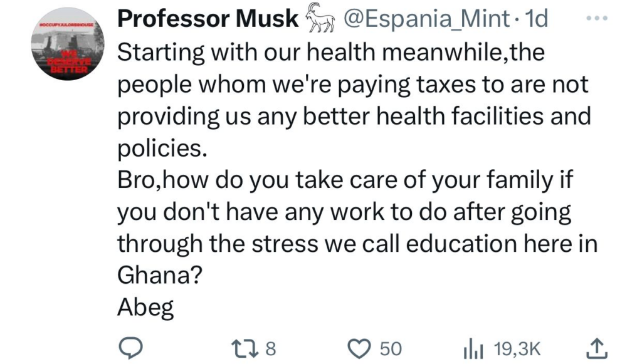Click the like count of 50
Image resolution: width=642 pixels, height=364 pixels.
pyautogui.click(x=391, y=348)
